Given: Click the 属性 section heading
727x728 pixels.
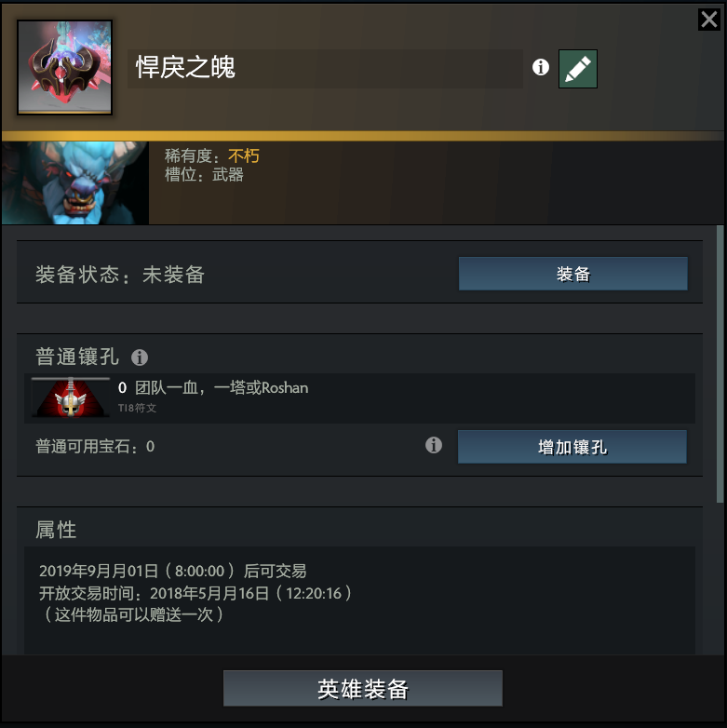Looking at the screenshot, I should 56,530.
